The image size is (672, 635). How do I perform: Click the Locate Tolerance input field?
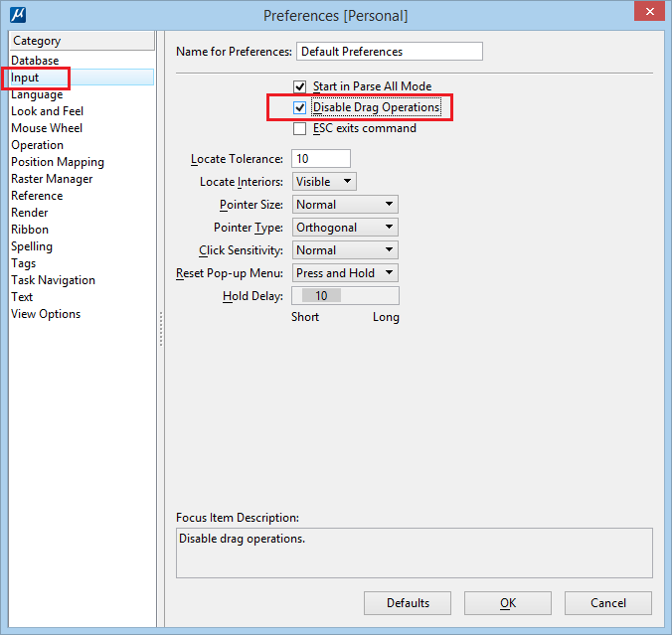321,159
